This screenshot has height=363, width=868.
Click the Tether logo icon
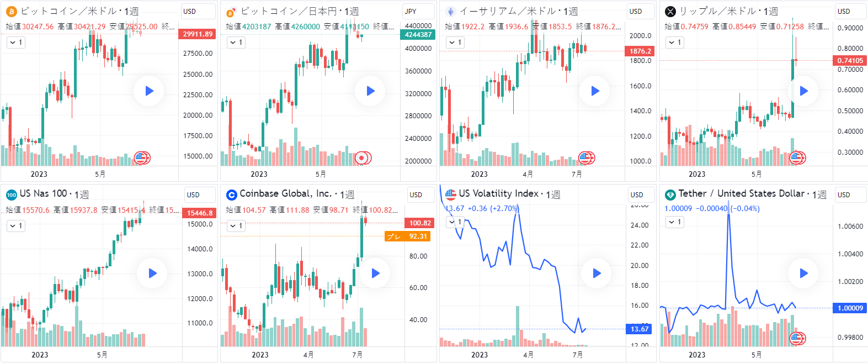tap(670, 194)
